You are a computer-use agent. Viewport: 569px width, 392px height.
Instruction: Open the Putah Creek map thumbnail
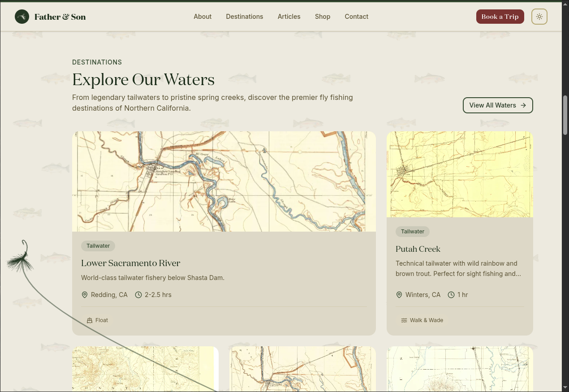click(460, 174)
